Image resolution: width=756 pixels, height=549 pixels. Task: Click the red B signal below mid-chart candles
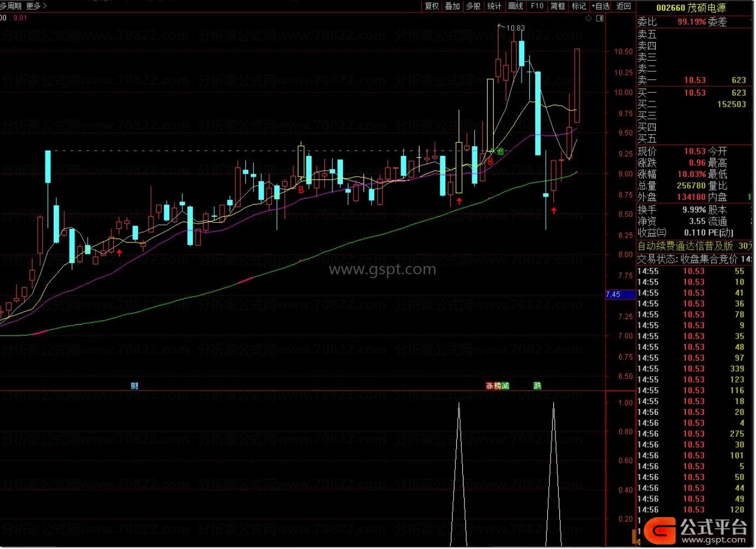[x=301, y=190]
